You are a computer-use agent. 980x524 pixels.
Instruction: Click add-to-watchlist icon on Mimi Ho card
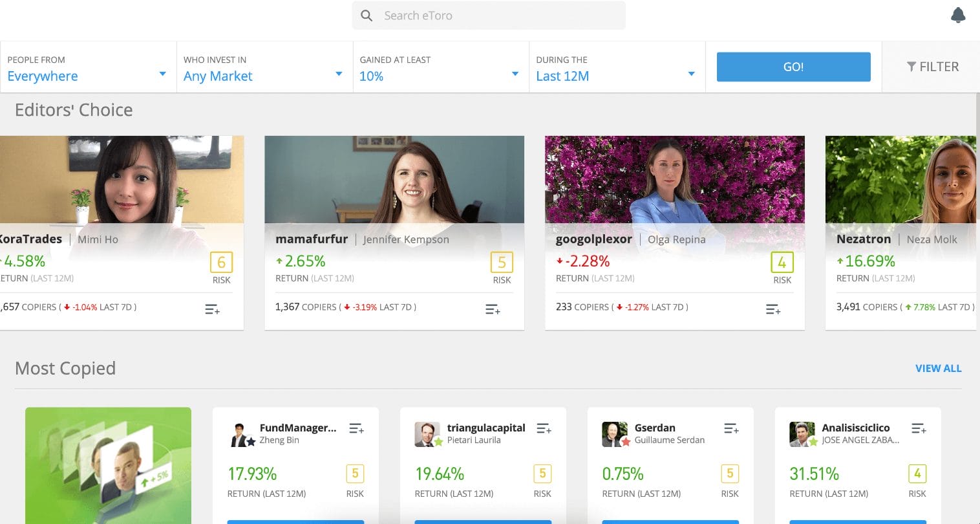tap(212, 310)
